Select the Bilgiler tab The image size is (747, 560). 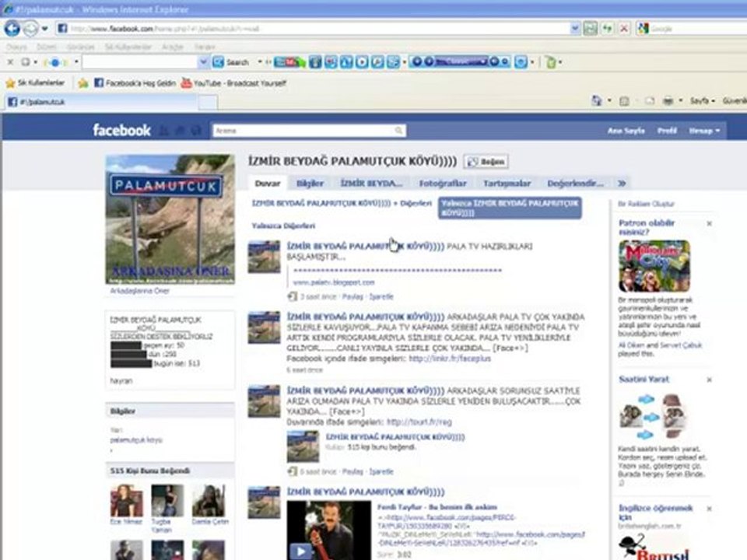(x=310, y=184)
